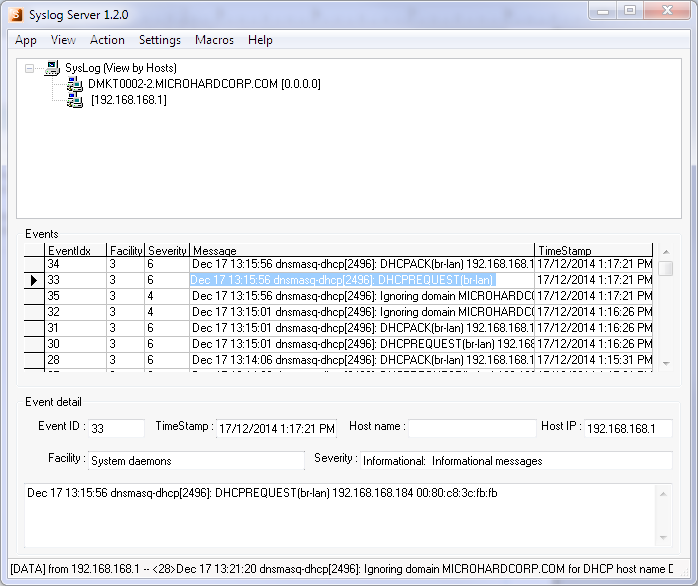Select EventIdx cell 32

click(x=76, y=312)
